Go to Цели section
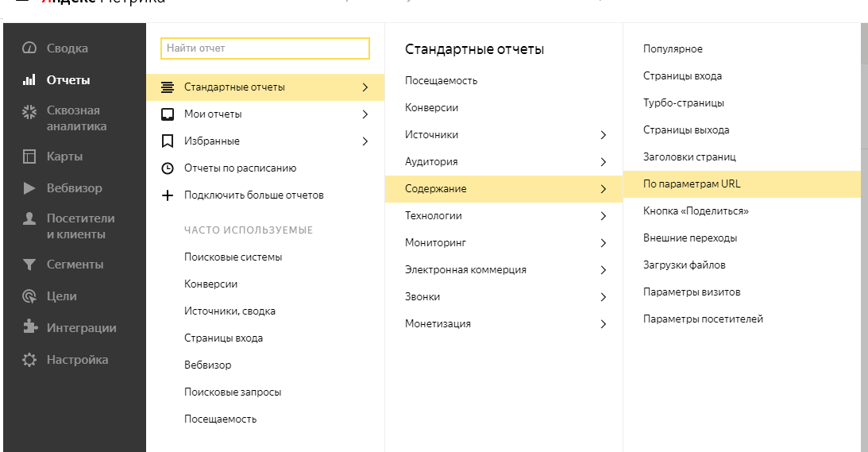The height and width of the screenshot is (452, 868). [61, 296]
